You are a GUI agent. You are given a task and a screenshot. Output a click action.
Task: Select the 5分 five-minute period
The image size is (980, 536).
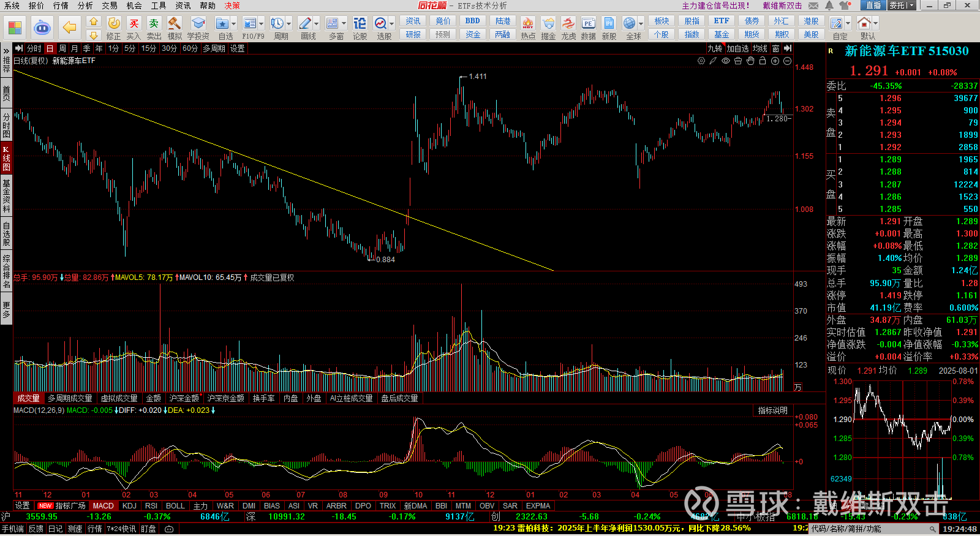tap(130, 48)
